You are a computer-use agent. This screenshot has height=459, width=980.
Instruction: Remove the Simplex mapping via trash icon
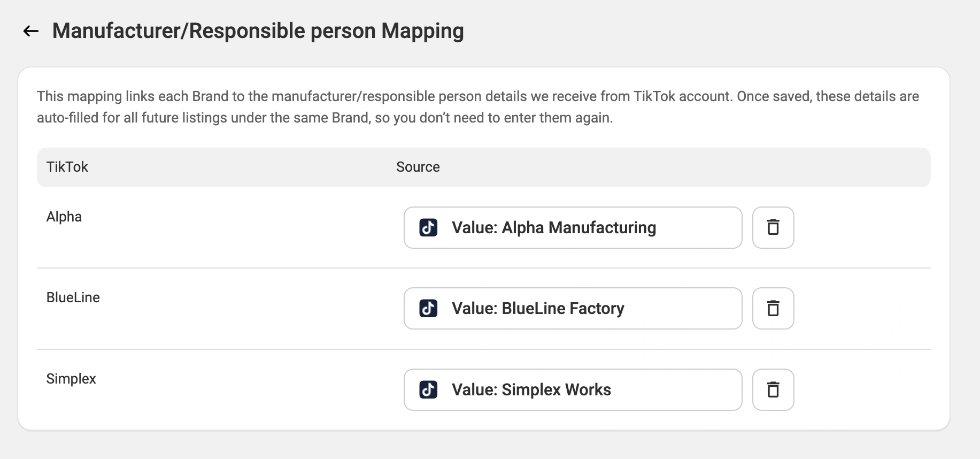click(x=773, y=390)
